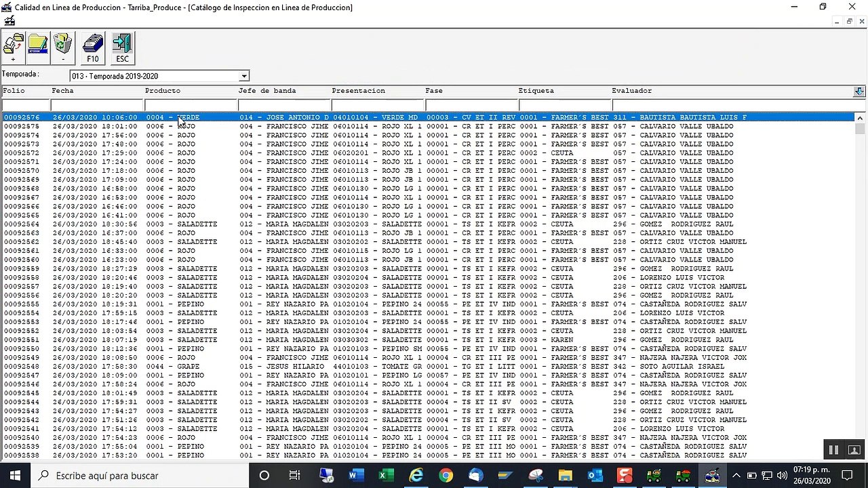This screenshot has height=488, width=868.
Task: Open Task View on the taskbar
Action: 294,476
